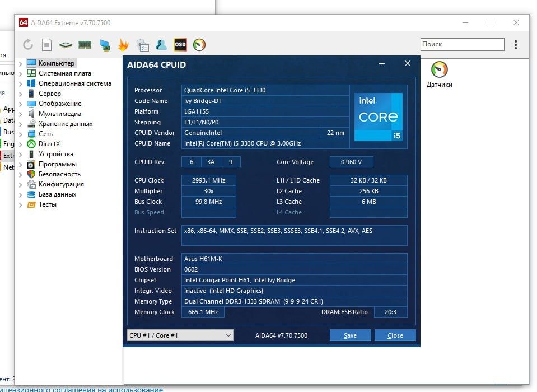The image size is (537, 392).
Task: Click the Close button in CPUID
Action: (x=395, y=335)
